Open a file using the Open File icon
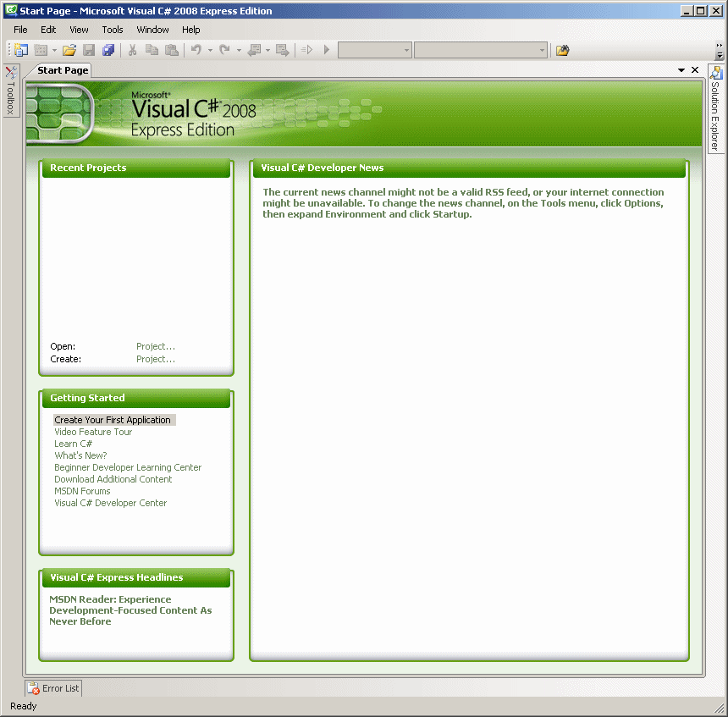This screenshot has height=717, width=728. click(69, 49)
